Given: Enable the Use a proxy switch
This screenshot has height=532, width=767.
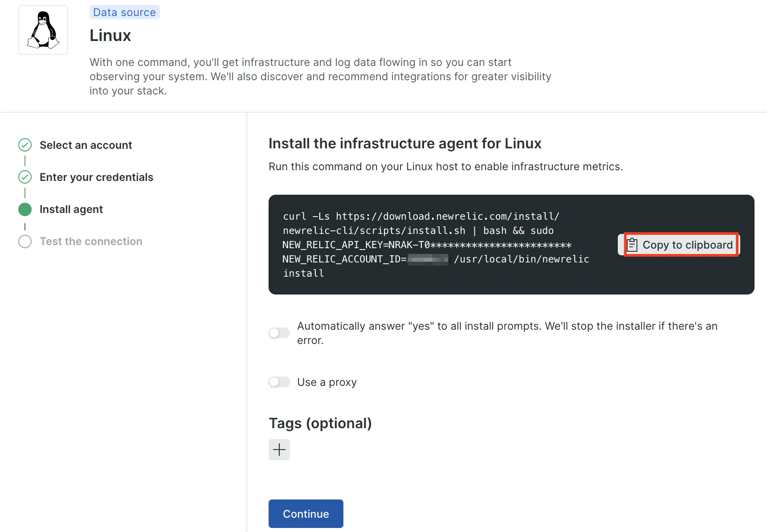Looking at the screenshot, I should coord(279,382).
